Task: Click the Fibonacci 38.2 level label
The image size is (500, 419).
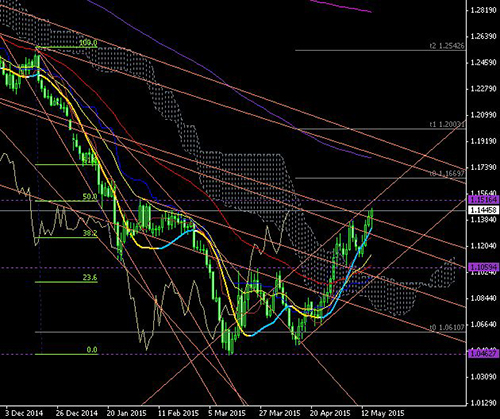Action: click(90, 233)
